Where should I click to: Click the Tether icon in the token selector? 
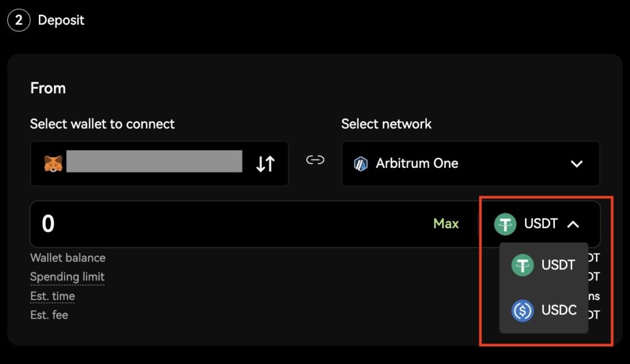click(x=505, y=224)
